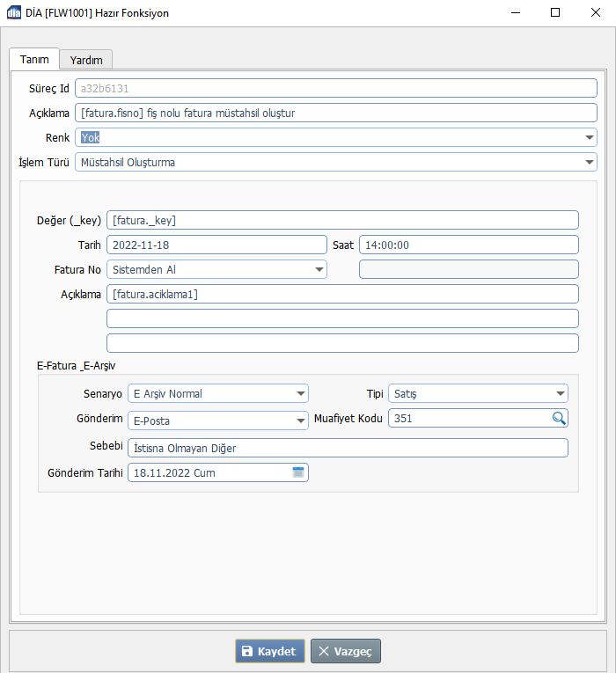616x673 pixels.
Task: Open the İşlem Türü dropdown list
Action: point(588,163)
